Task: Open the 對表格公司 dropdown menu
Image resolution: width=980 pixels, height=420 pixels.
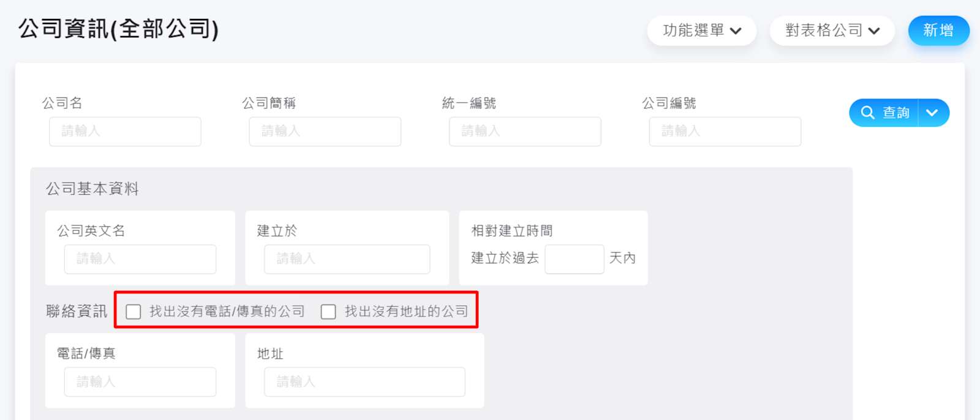Action: [832, 31]
